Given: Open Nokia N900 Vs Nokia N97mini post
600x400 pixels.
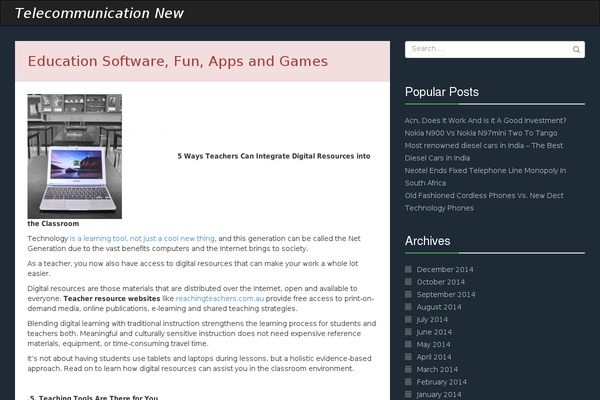Looking at the screenshot, I should pos(481,133).
